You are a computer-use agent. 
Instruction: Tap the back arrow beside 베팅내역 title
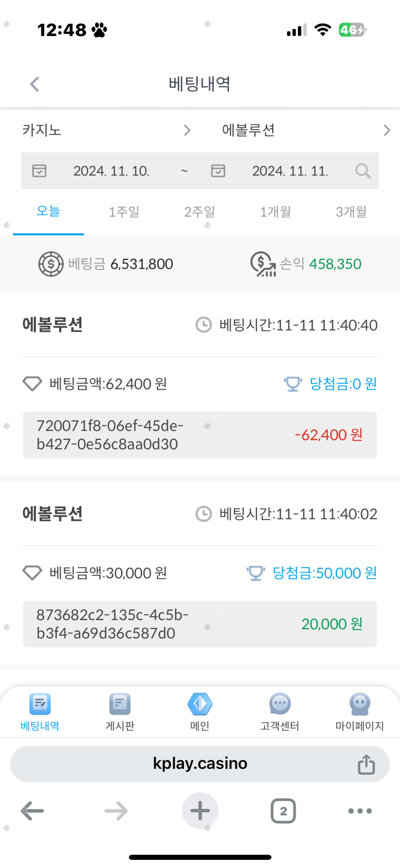click(x=34, y=84)
